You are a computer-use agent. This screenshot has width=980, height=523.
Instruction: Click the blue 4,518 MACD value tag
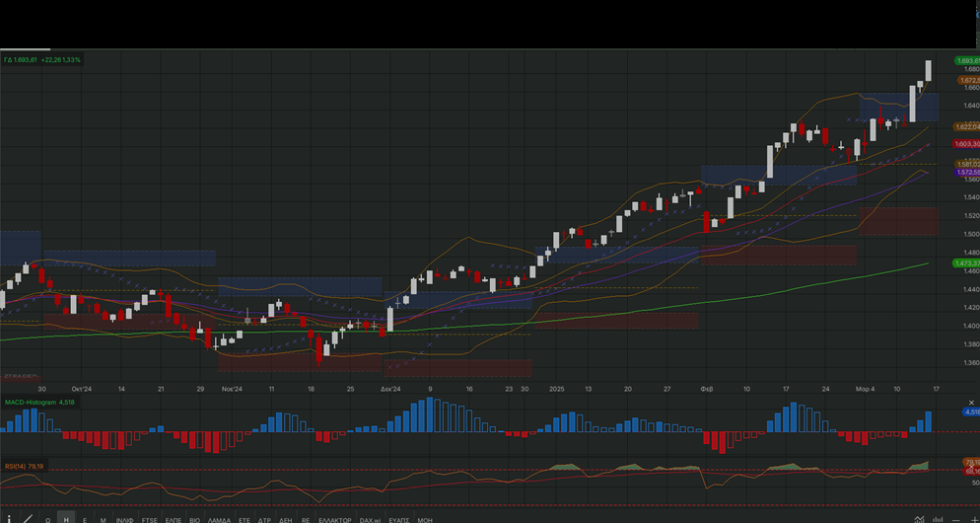click(x=971, y=411)
